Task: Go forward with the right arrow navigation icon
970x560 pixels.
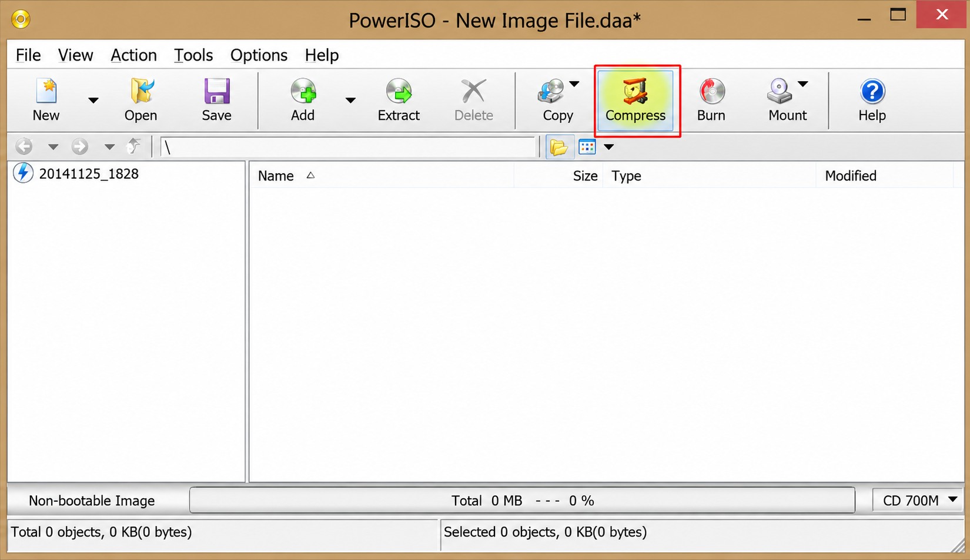Action: (x=80, y=146)
